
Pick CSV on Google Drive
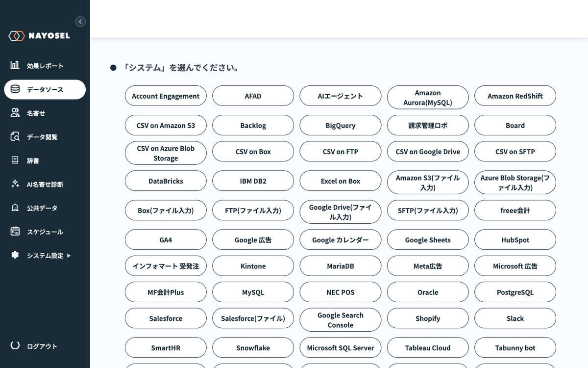(428, 152)
